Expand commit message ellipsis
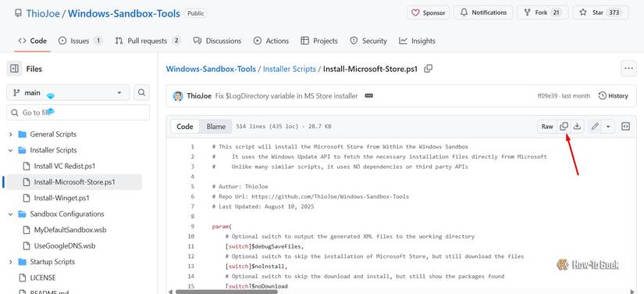644x294 pixels. coord(368,96)
